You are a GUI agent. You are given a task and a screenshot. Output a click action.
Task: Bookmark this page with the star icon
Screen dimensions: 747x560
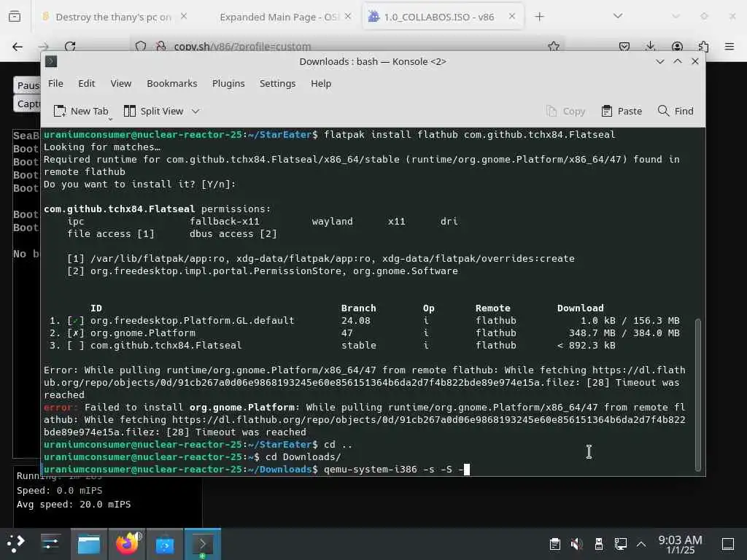(554, 46)
